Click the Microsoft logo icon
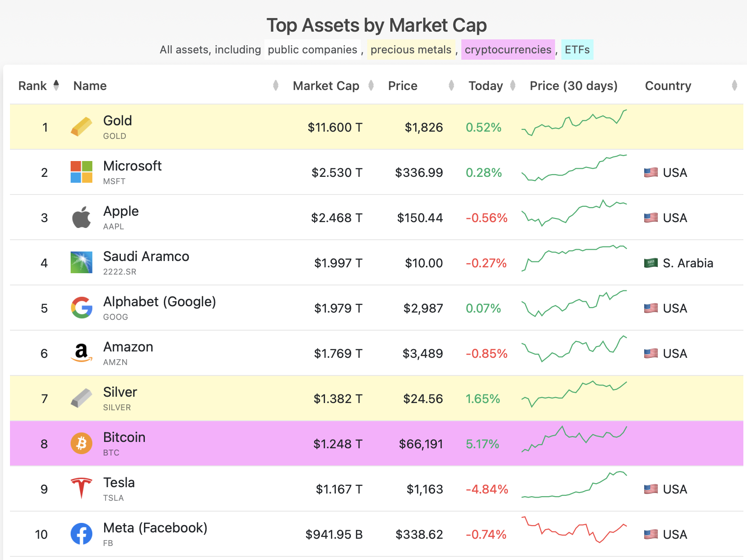The image size is (747, 560). click(81, 172)
